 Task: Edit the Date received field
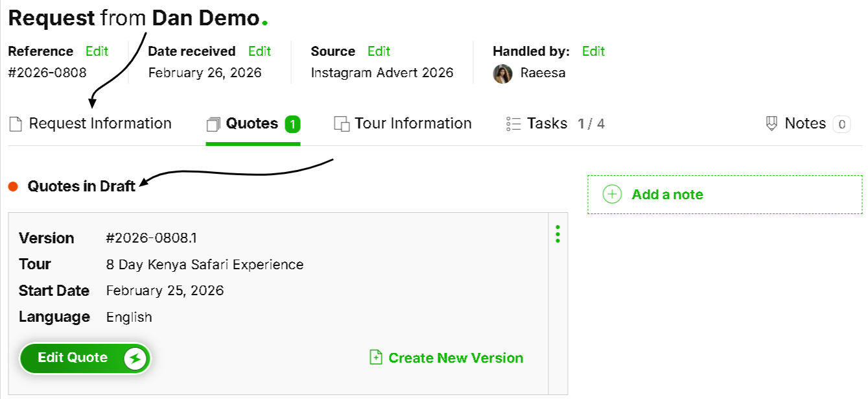(x=259, y=51)
